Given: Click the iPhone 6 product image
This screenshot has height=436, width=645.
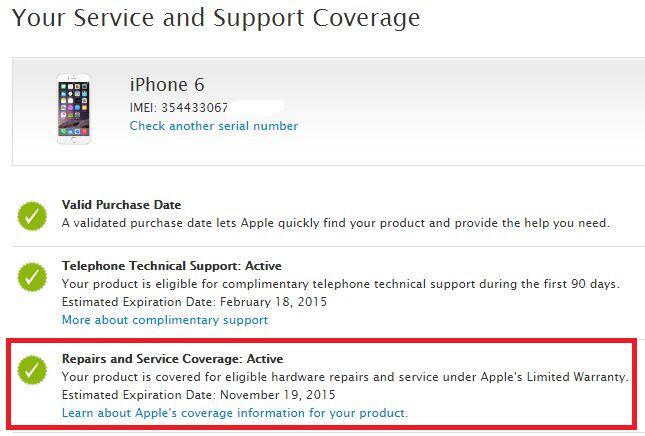Looking at the screenshot, I should coord(73,110).
